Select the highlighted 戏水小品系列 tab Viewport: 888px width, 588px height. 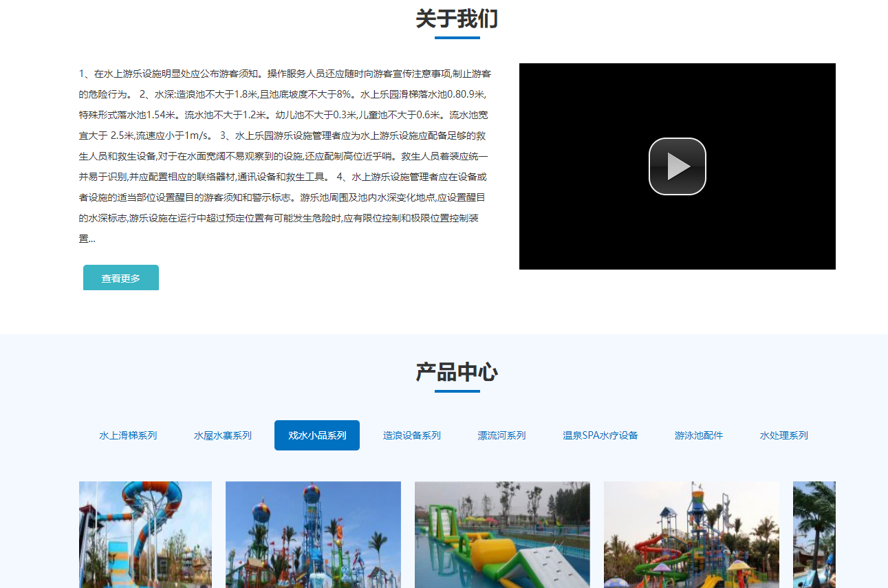317,435
